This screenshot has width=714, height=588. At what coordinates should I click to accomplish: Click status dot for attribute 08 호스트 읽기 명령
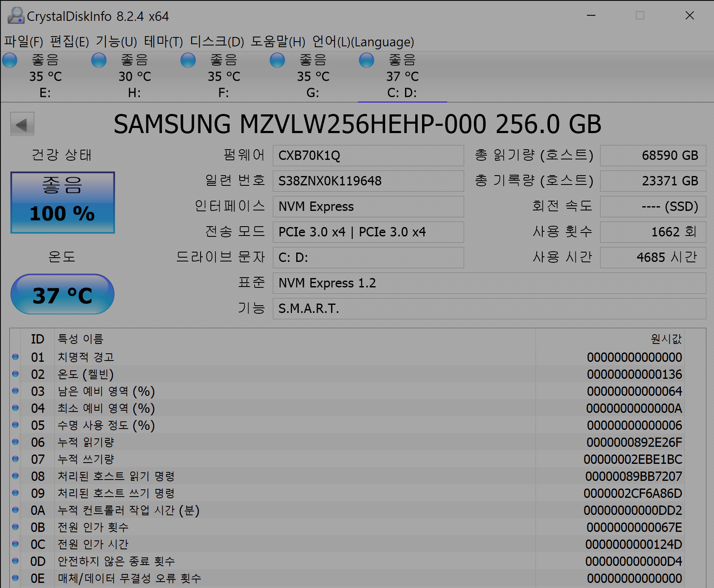15,476
